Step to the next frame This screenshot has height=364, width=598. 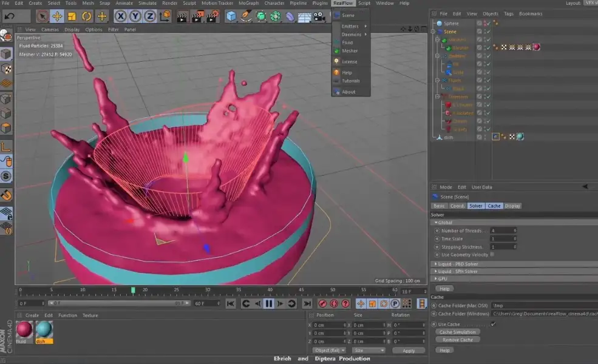pyautogui.click(x=280, y=303)
